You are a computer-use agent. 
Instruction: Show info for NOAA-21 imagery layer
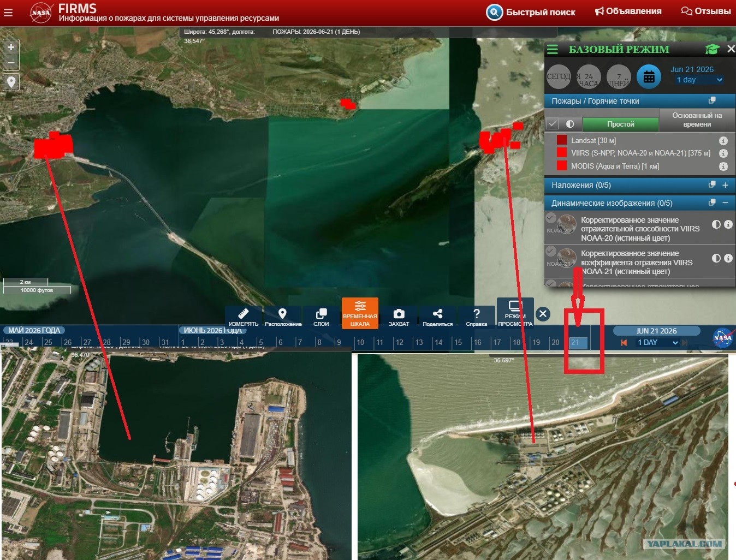[728, 258]
